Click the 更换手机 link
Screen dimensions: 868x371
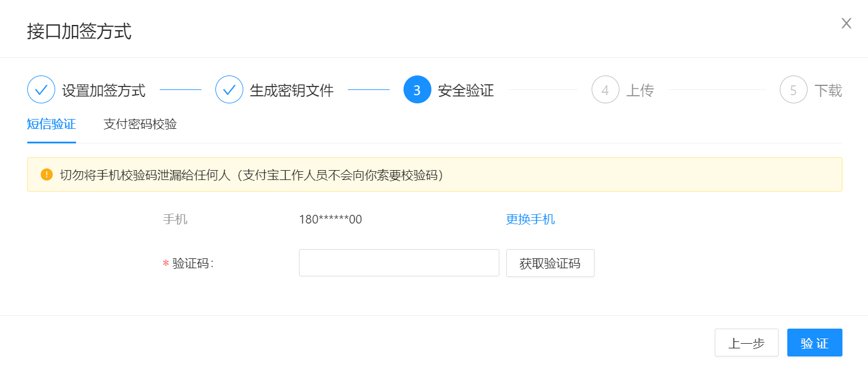(530, 219)
